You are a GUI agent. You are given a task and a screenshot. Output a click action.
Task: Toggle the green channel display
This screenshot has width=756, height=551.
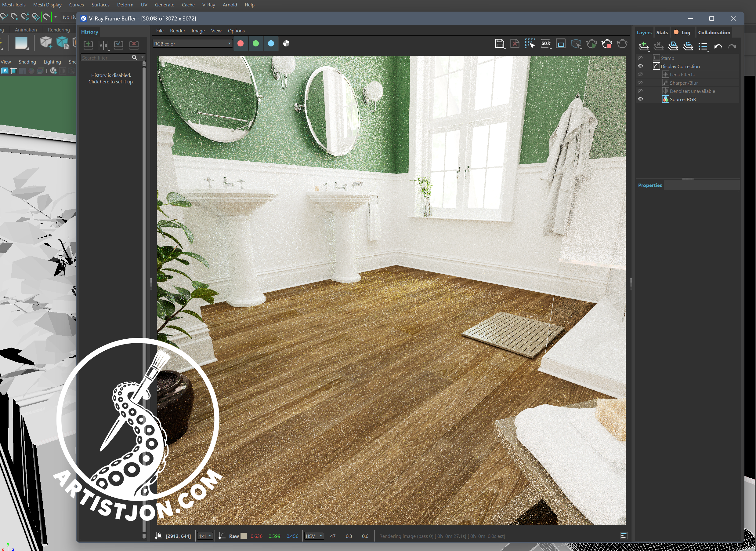(x=256, y=44)
